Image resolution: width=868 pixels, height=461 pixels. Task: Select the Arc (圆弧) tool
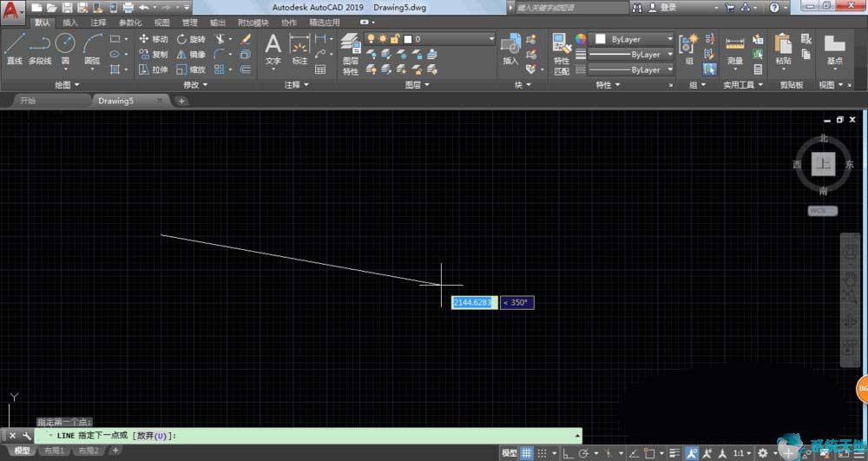pos(93,49)
